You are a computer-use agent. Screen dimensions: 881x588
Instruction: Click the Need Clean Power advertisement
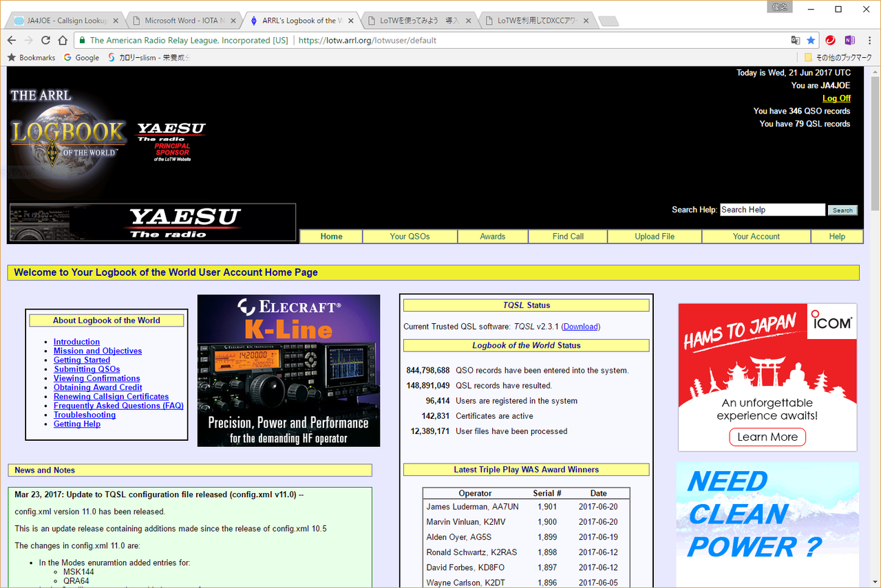click(x=767, y=524)
